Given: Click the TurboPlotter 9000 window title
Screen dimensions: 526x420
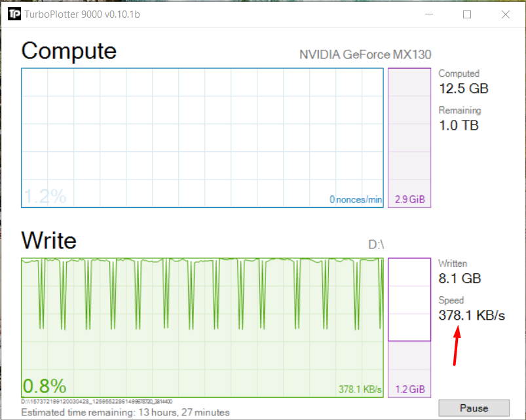Looking at the screenshot, I should point(82,14).
